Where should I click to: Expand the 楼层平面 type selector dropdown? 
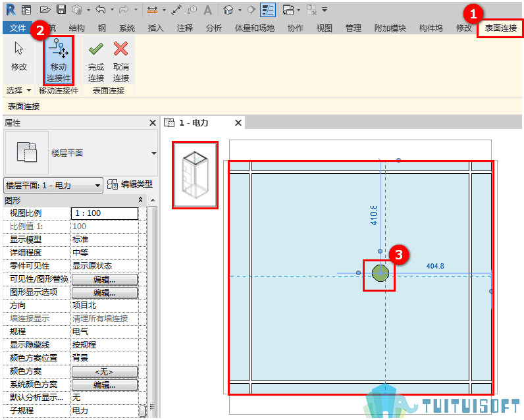154,153
